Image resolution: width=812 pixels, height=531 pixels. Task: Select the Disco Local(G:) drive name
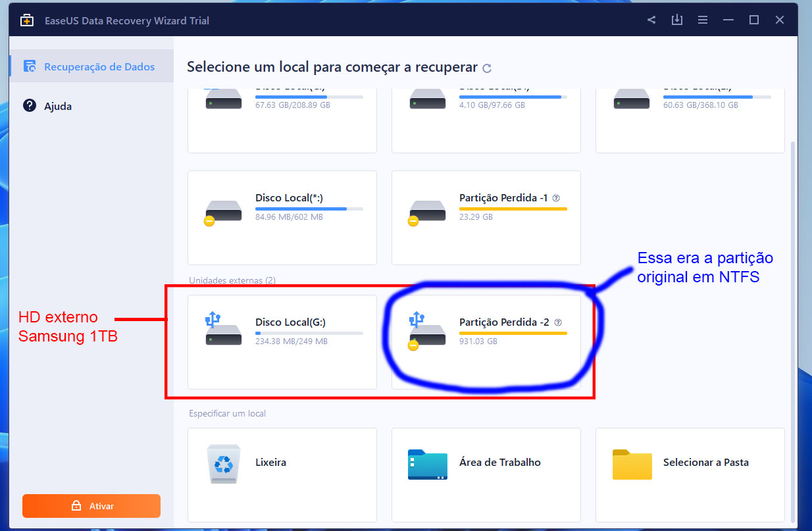[x=290, y=322]
